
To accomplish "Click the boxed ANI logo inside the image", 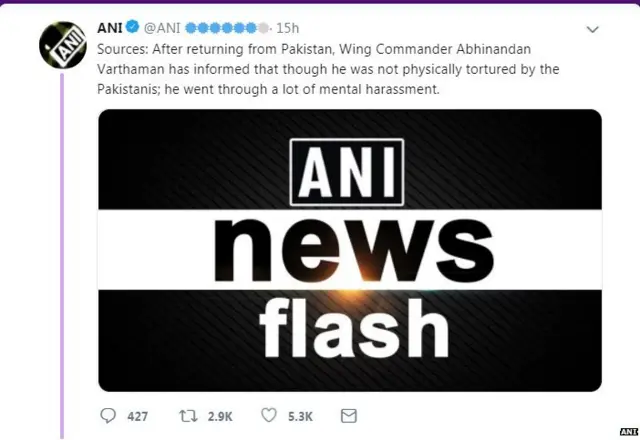I will tap(347, 172).
